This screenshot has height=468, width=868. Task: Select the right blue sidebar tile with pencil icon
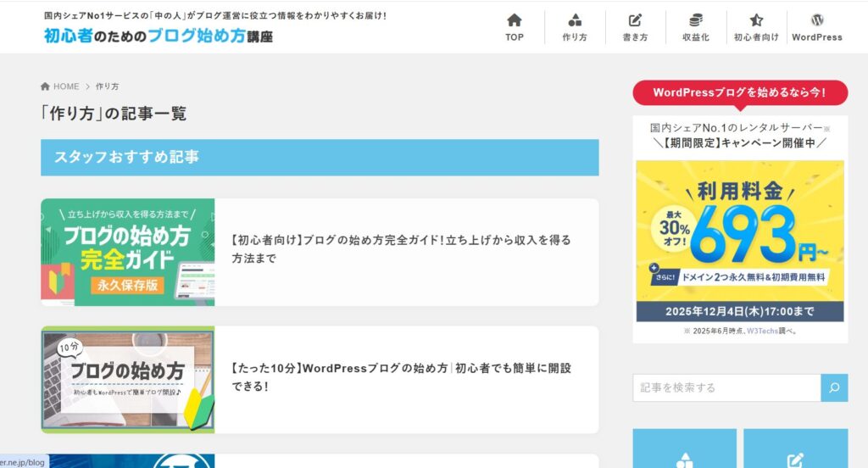pyautogui.click(x=795, y=449)
